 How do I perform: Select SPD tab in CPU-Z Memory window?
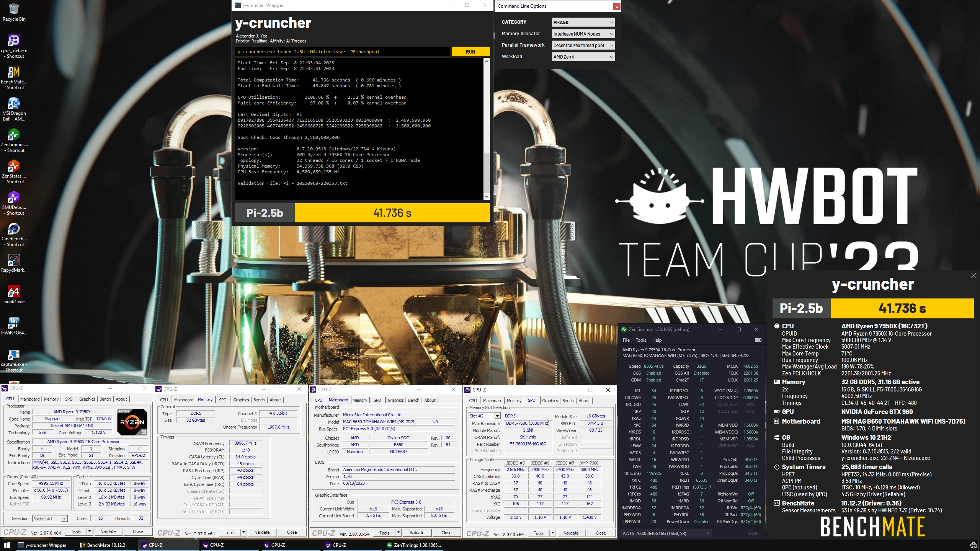click(x=223, y=400)
